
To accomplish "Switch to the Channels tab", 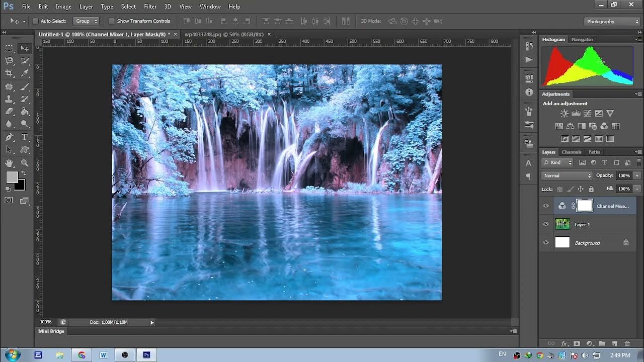I will click(x=571, y=152).
